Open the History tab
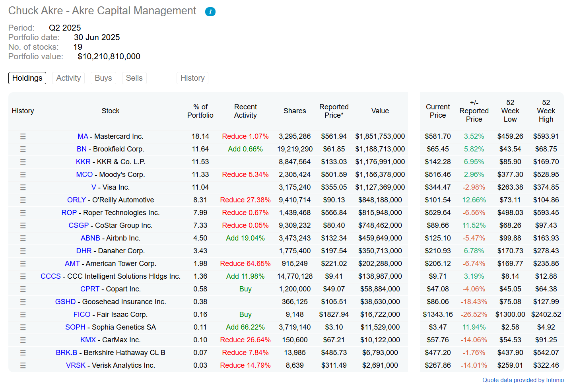 (192, 78)
